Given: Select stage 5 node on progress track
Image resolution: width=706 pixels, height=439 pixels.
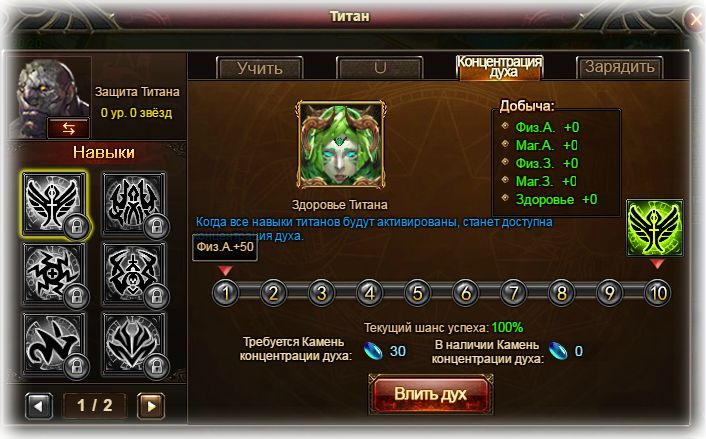Looking at the screenshot, I should pos(417,293).
